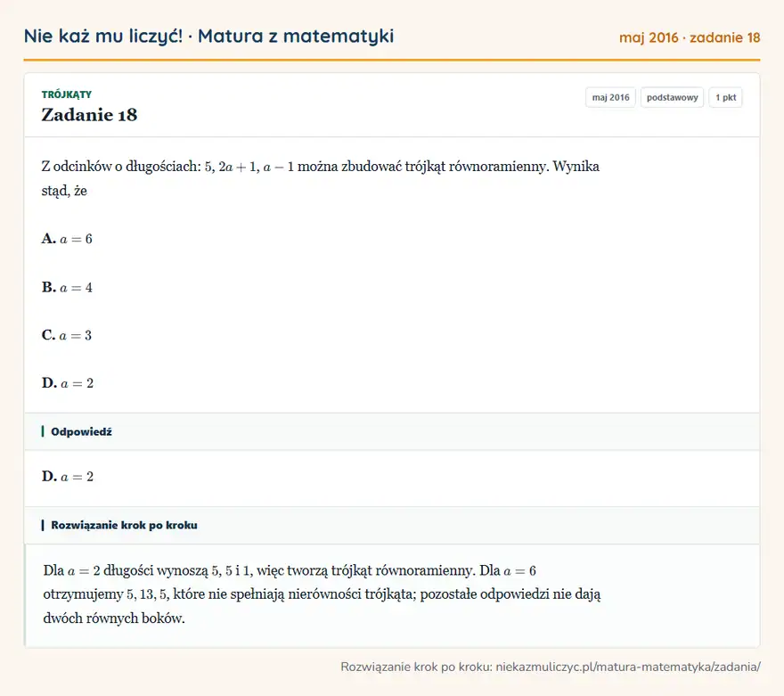The height and width of the screenshot is (696, 784).
Task: Select answer D. a = 2 in options list
Action: [68, 383]
